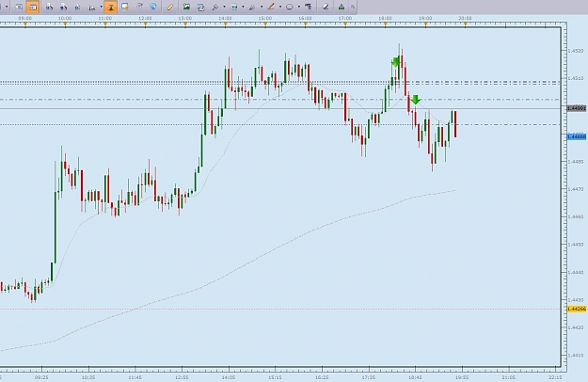588x382 pixels.
Task: Click the upper green down-arrow marker near chart peak
Action: click(395, 62)
